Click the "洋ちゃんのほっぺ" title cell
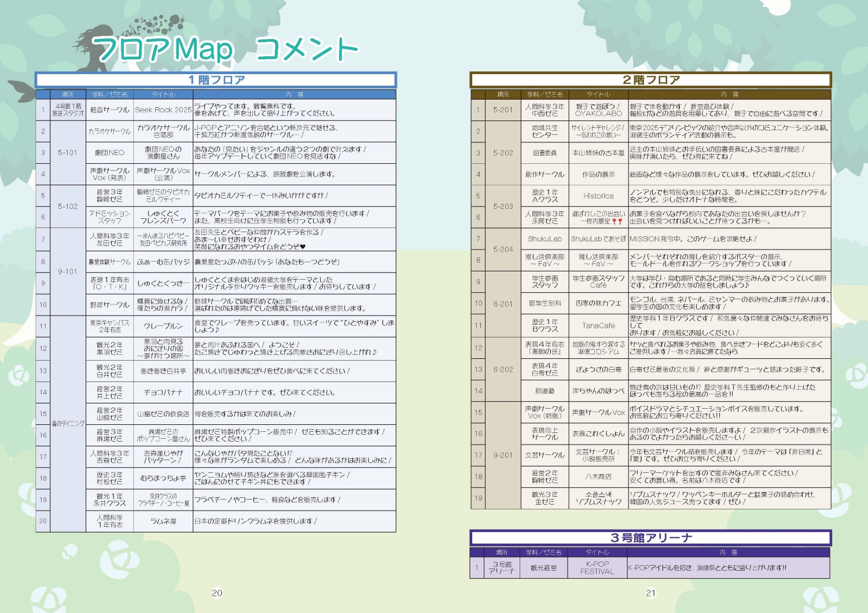The height and width of the screenshot is (613, 868). click(598, 391)
